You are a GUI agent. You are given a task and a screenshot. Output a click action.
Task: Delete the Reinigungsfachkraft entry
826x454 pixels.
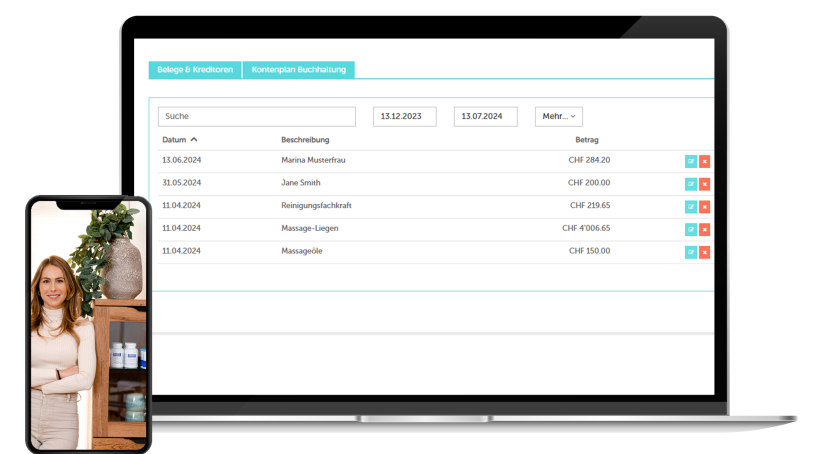coord(704,206)
